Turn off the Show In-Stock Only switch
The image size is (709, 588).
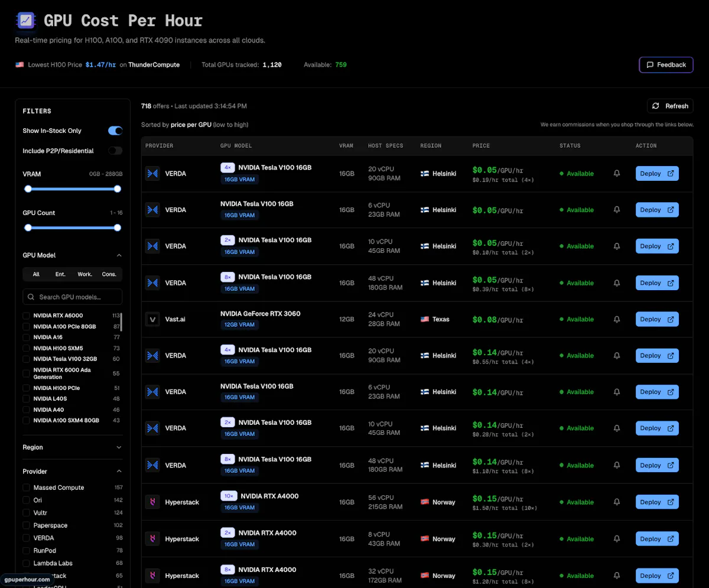point(115,131)
